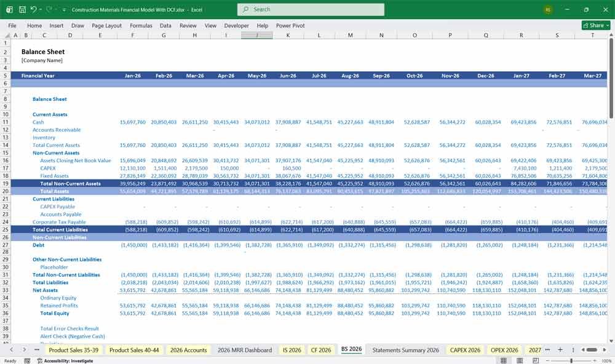This screenshot has height=364, width=615.
Task: Click into the Search box
Action: [x=311, y=9]
